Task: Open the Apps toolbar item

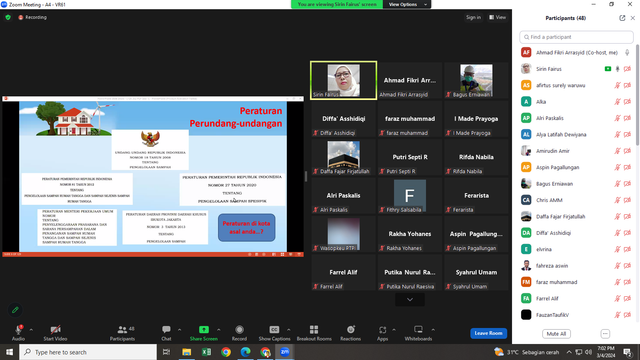Action: (x=382, y=333)
